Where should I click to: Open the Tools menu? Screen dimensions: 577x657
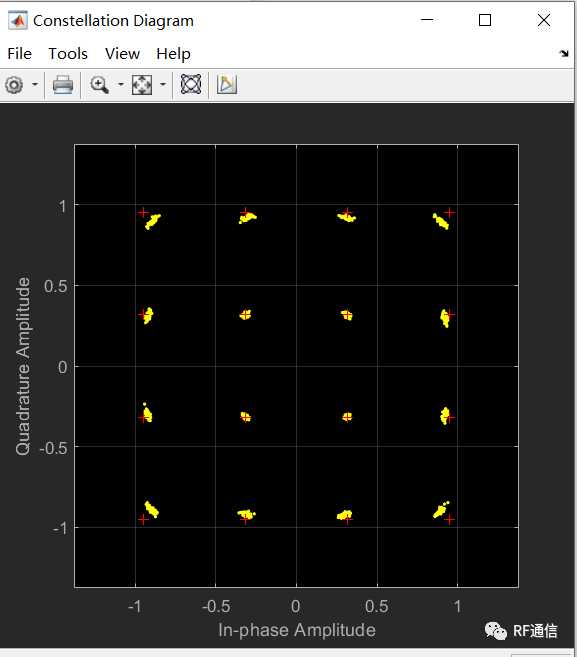click(68, 54)
